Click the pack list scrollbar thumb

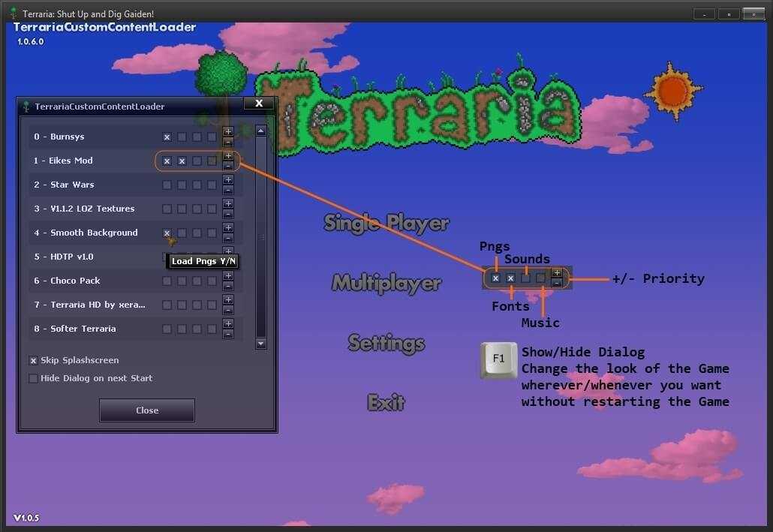tap(260, 237)
